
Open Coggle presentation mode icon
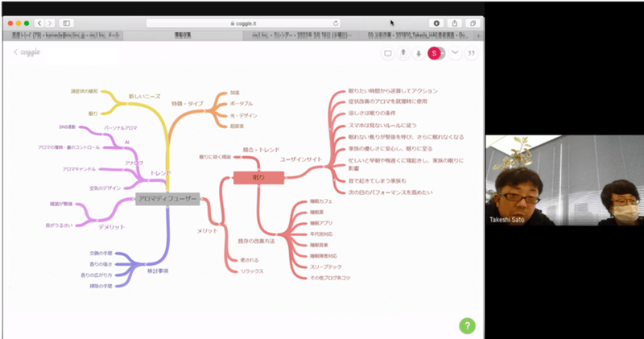[x=388, y=53]
